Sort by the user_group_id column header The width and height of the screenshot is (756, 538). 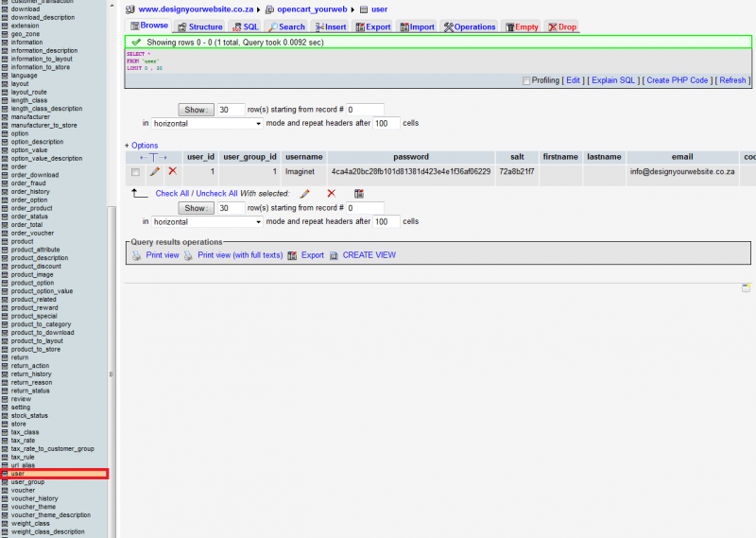click(249, 157)
